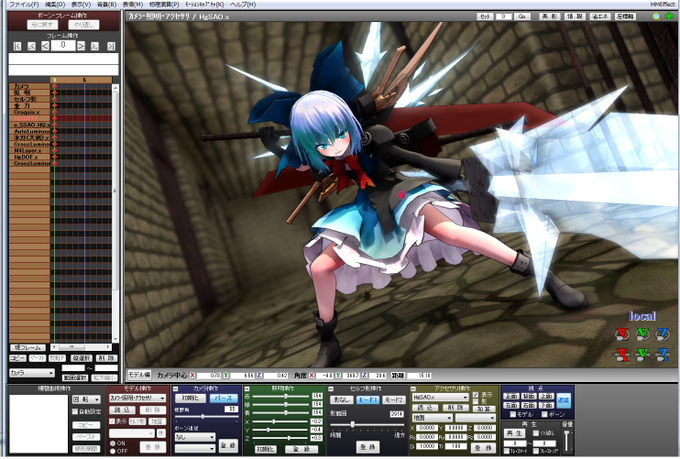
Task: Open the ヘルプ(H) menu
Action: [243, 4]
